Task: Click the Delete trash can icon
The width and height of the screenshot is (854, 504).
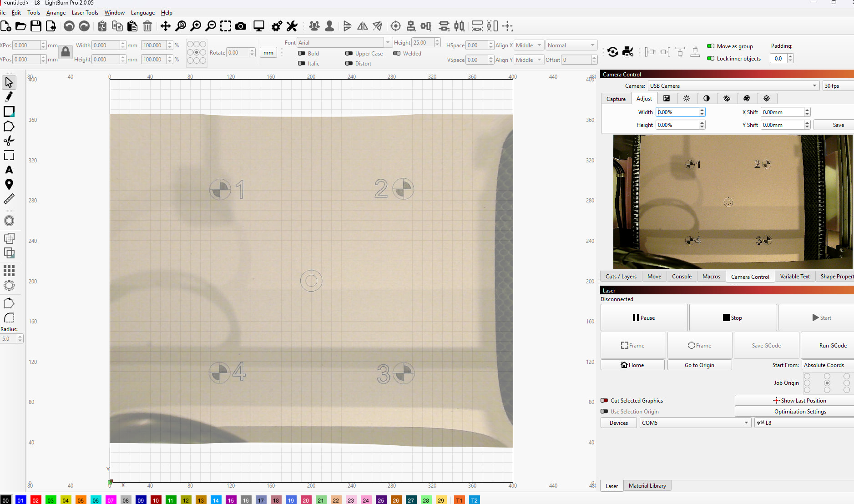Action: coord(147,26)
